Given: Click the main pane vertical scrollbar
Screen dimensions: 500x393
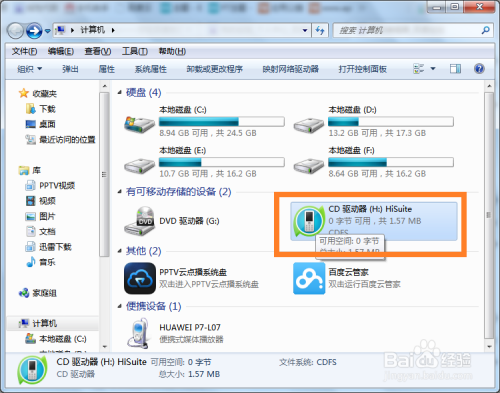Looking at the screenshot, I should tap(489, 216).
